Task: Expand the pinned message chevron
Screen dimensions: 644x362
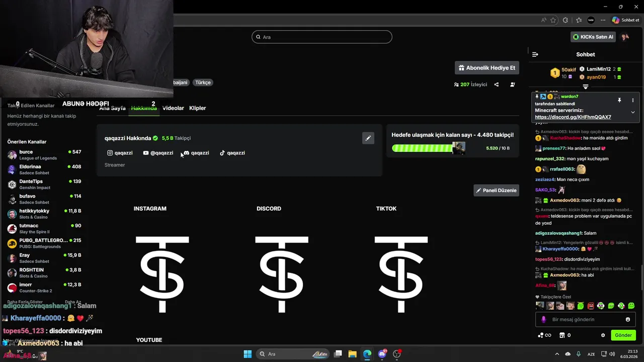Action: [633, 112]
